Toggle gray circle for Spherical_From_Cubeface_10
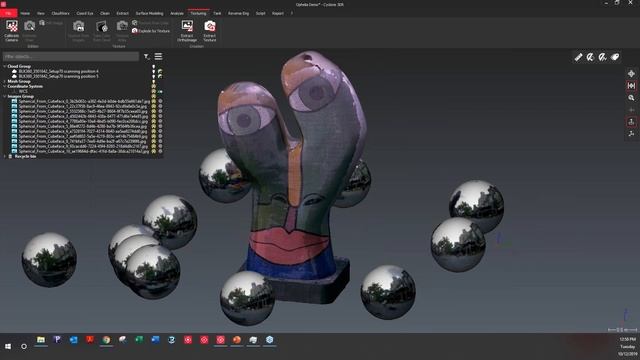 point(160,151)
